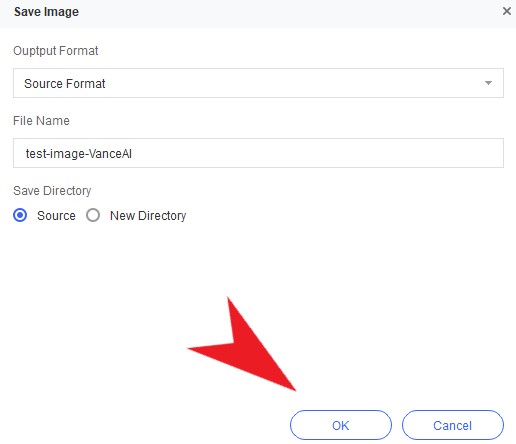This screenshot has height=444, width=516.
Task: Focus the File Name input field
Action: [258, 153]
